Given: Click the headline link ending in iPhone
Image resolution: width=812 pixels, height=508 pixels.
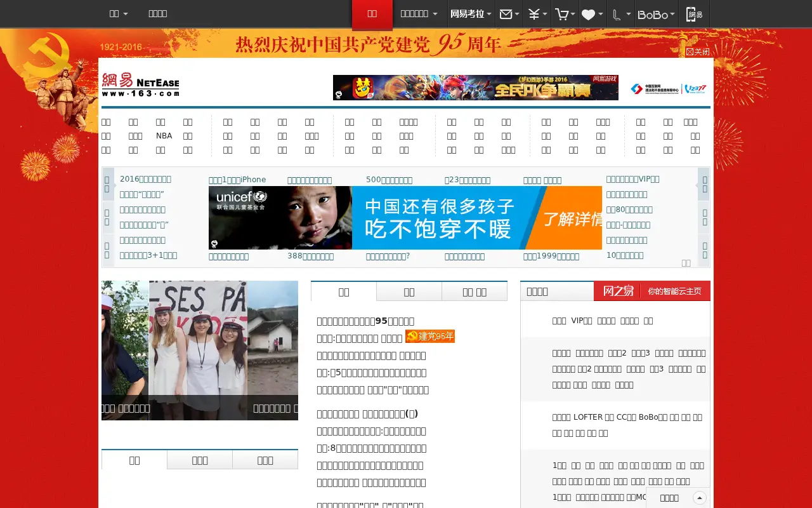Looking at the screenshot, I should (x=237, y=180).
